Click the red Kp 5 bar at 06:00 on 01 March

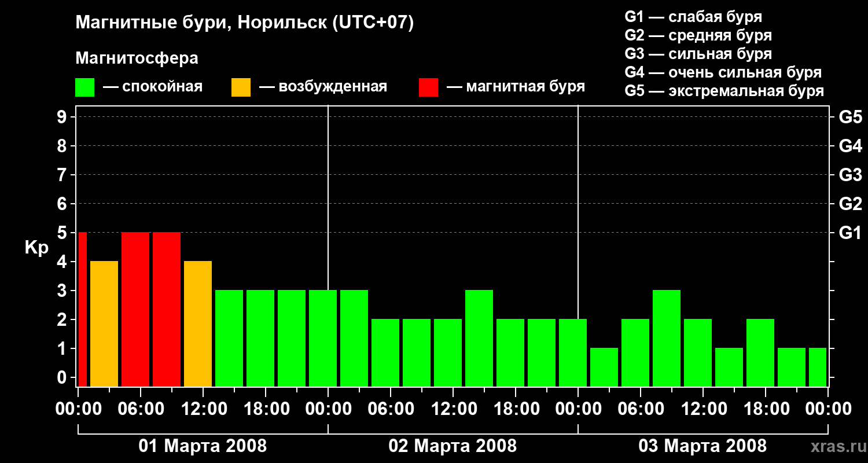click(x=135, y=309)
